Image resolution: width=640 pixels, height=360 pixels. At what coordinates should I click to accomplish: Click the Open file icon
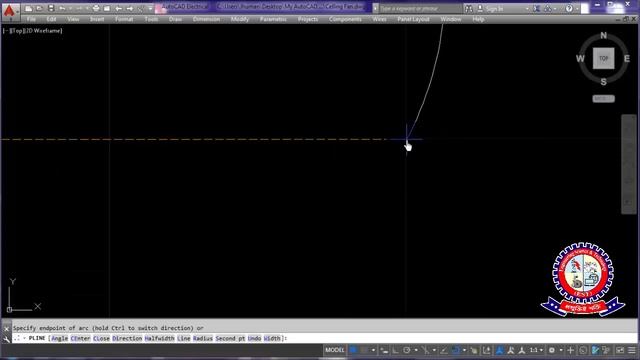coord(39,8)
